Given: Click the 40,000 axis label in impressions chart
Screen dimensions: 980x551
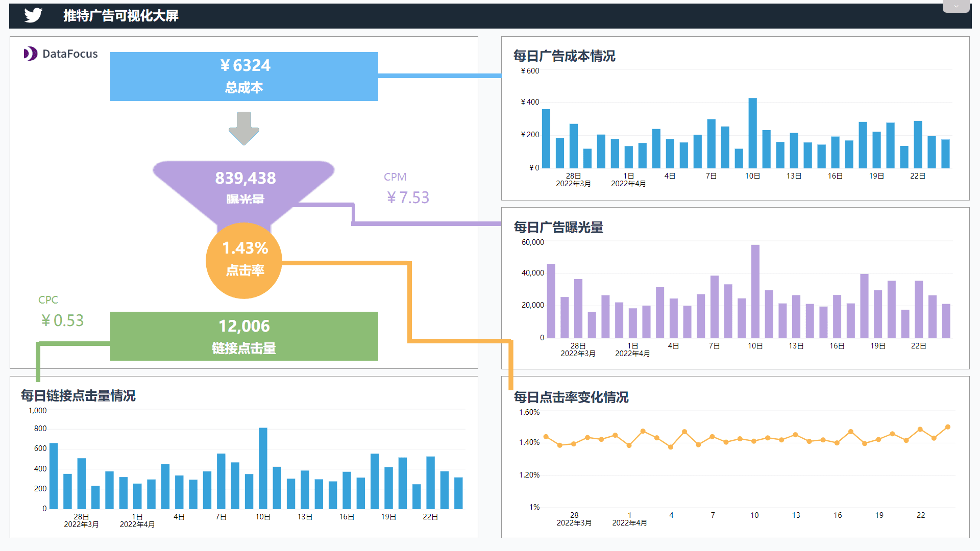Looking at the screenshot, I should click(x=533, y=273).
